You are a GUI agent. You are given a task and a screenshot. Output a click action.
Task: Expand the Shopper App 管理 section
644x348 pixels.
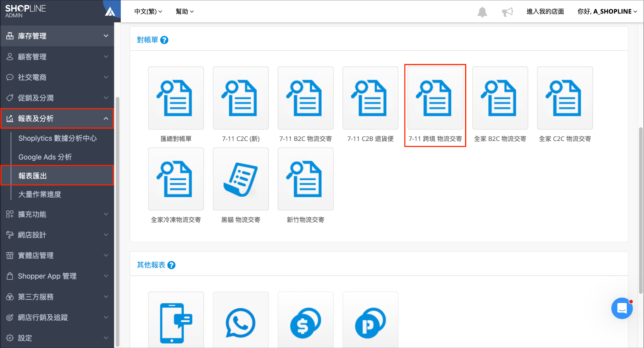point(57,276)
